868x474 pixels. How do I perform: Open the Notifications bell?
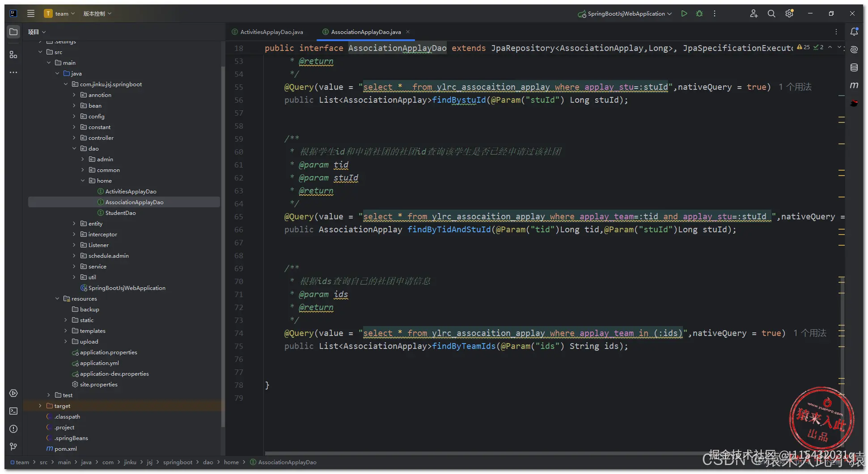tap(854, 32)
